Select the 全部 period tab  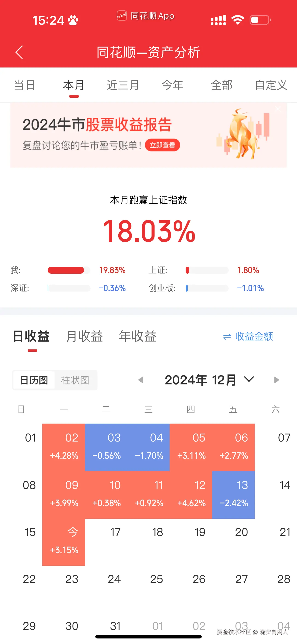click(x=222, y=85)
